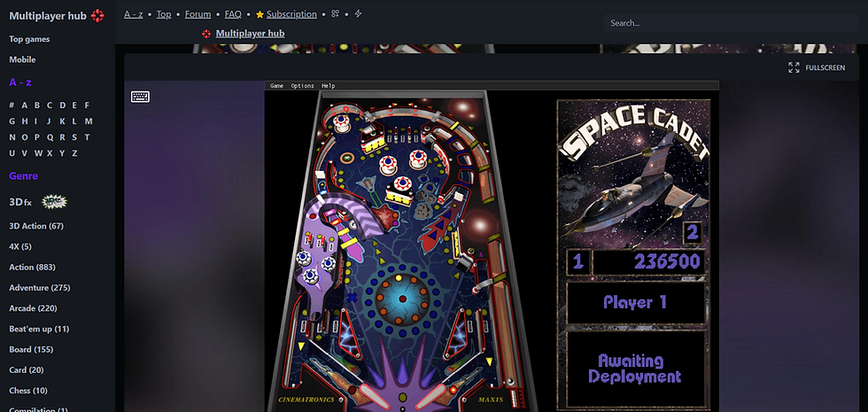Open the 4X (5) genre
The height and width of the screenshot is (412, 868).
(19, 246)
